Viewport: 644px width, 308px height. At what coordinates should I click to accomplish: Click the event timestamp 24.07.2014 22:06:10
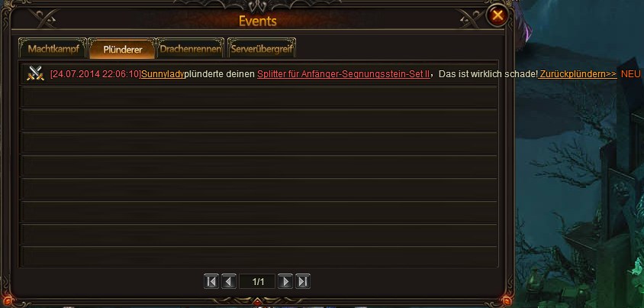point(95,74)
